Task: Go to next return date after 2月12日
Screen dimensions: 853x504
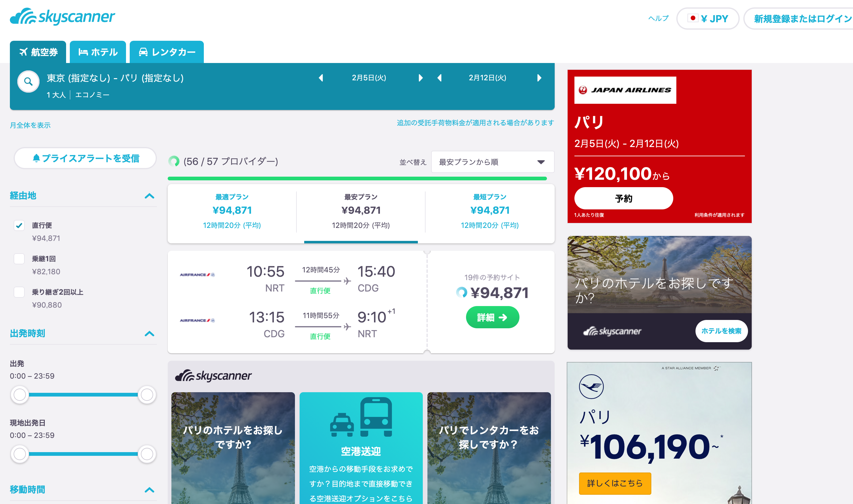Action: (539, 78)
